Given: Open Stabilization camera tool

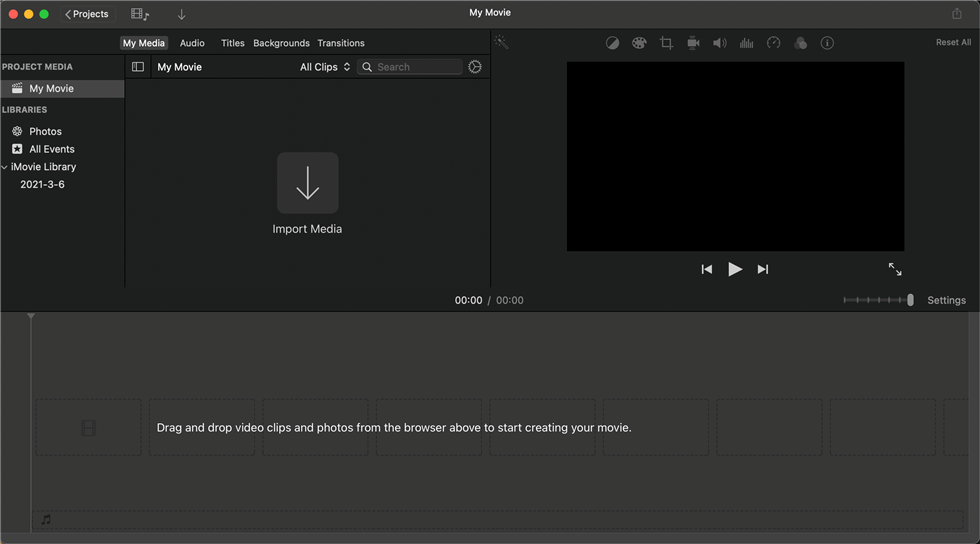Looking at the screenshot, I should tap(693, 43).
